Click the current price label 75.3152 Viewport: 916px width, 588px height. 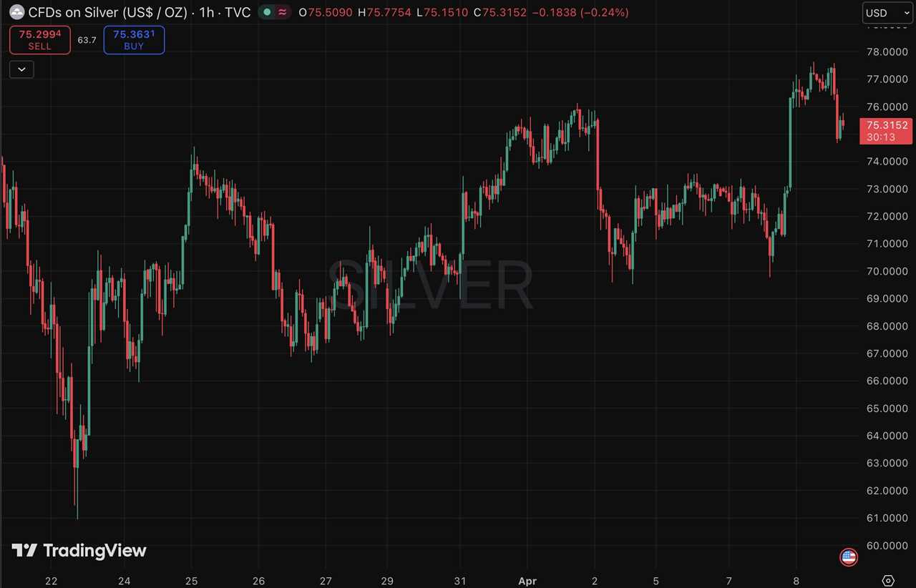[x=886, y=125]
